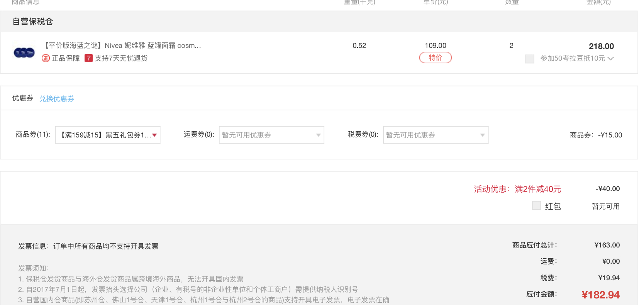644x305 pixels.
Task: Click the quantity value 2
Action: click(512, 46)
